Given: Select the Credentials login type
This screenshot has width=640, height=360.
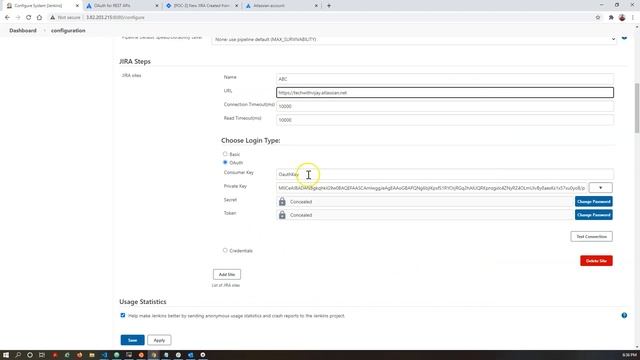Looking at the screenshot, I should point(225,250).
